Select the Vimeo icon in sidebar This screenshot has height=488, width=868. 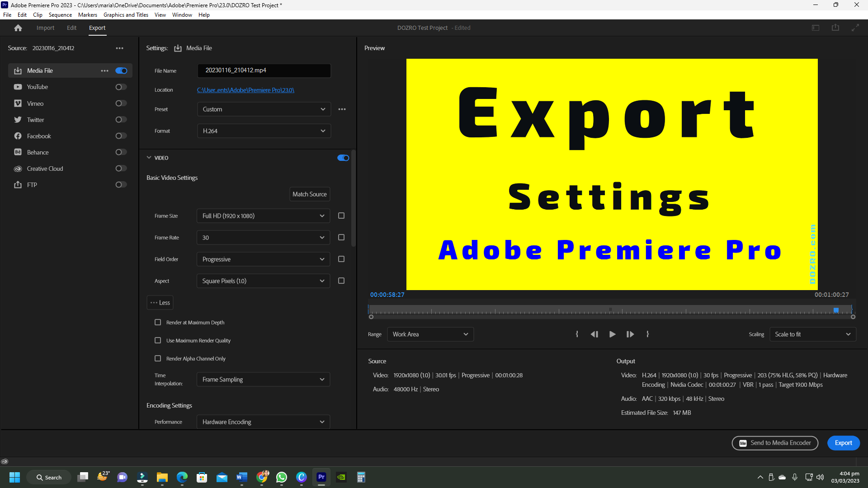(x=18, y=103)
